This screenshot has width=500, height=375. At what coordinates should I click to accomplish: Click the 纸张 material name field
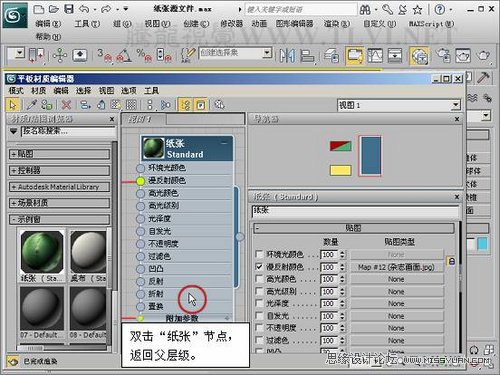coord(355,211)
